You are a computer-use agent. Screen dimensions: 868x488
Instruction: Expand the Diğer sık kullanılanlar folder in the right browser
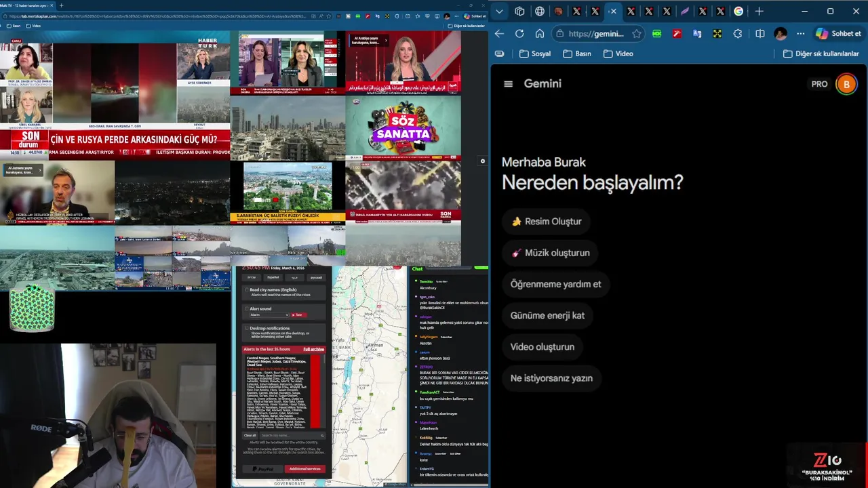821,54
